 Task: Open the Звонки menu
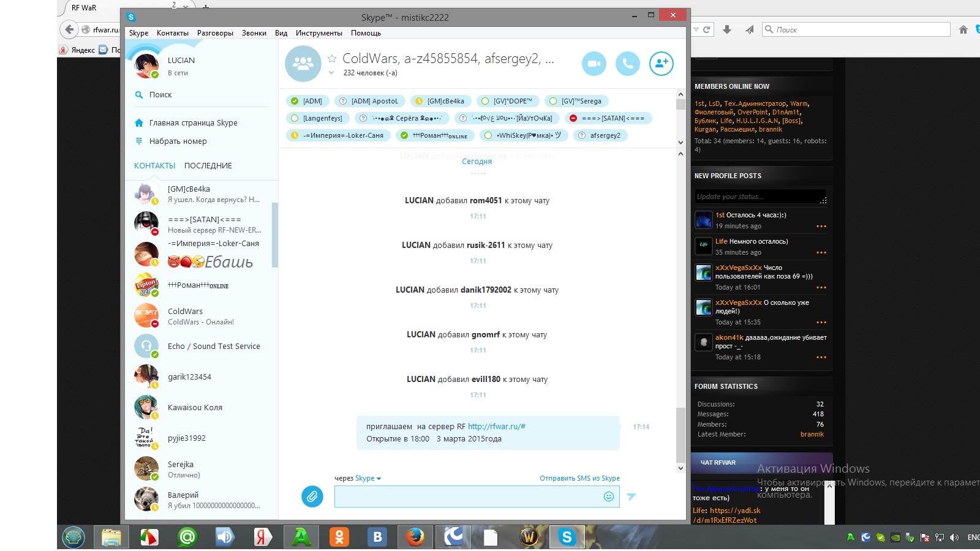click(x=254, y=33)
